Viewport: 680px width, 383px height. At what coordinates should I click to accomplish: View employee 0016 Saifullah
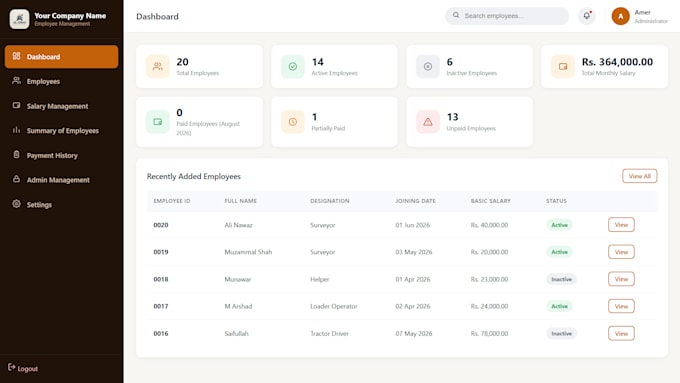tap(621, 334)
